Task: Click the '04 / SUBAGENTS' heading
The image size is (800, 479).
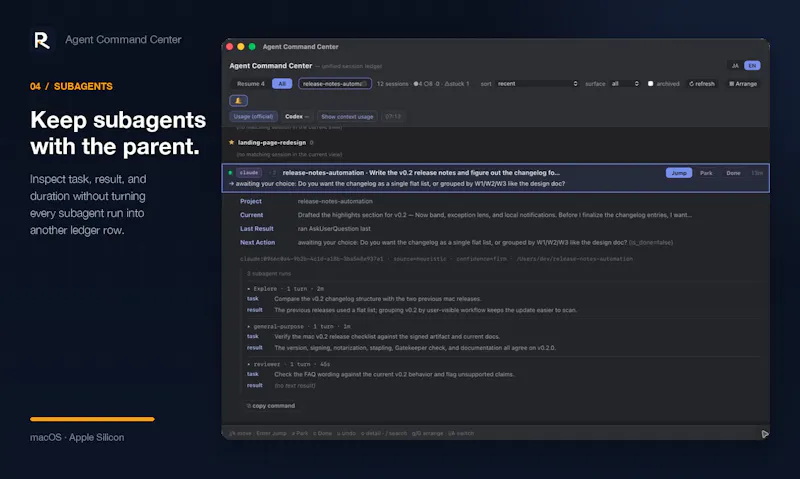Action: 71,87
